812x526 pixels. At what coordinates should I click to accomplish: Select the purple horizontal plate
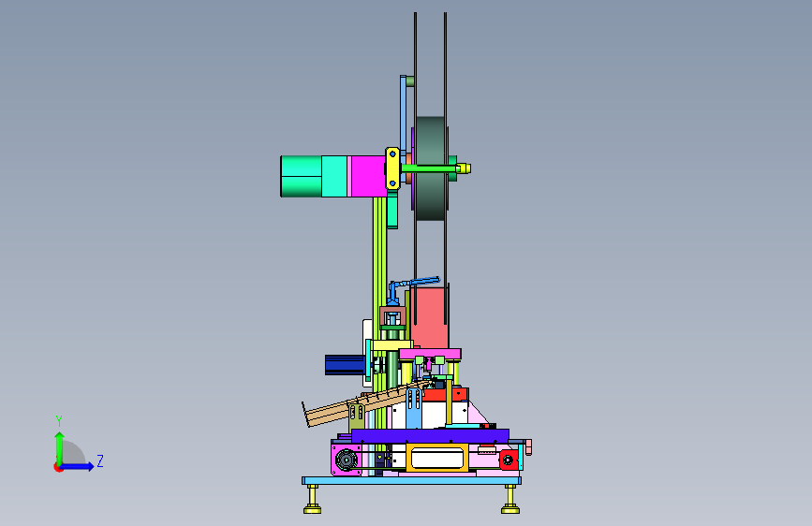[x=430, y=436]
